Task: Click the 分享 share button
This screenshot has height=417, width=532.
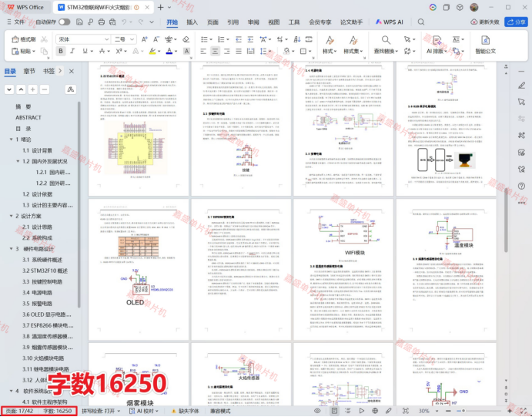Action: click(516, 22)
